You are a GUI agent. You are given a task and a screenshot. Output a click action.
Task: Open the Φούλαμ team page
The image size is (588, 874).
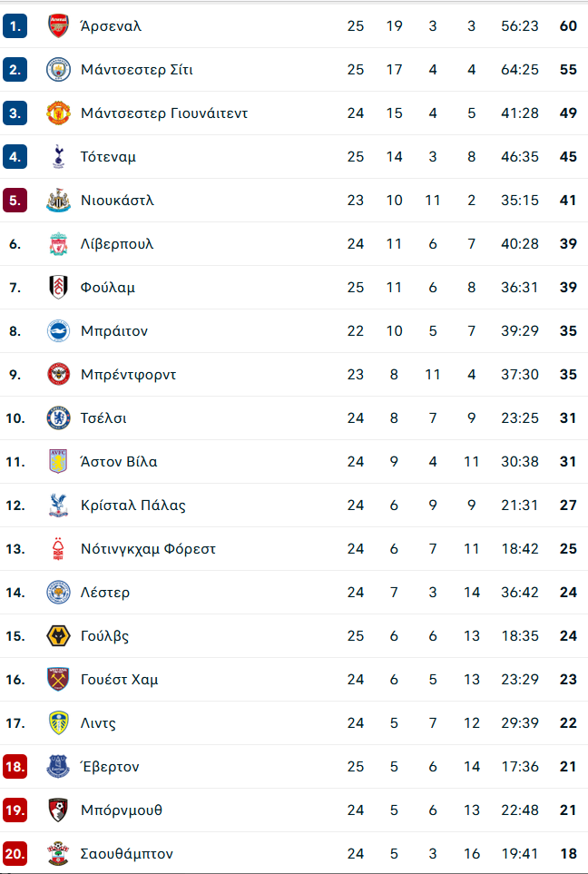[x=108, y=288]
